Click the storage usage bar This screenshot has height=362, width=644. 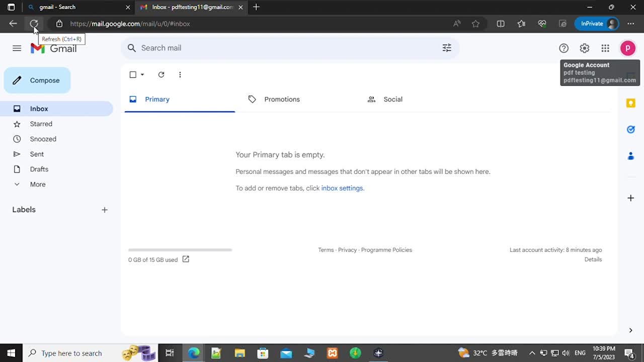180,250
